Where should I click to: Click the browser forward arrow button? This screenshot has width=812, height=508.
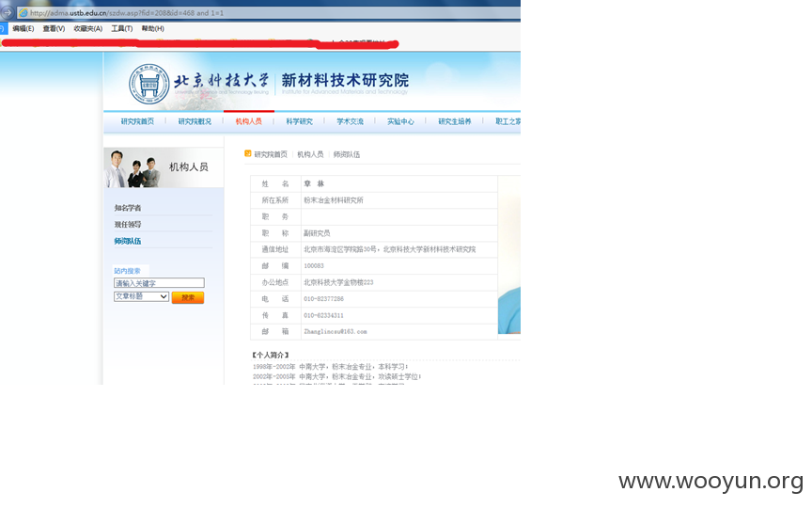pos(7,12)
